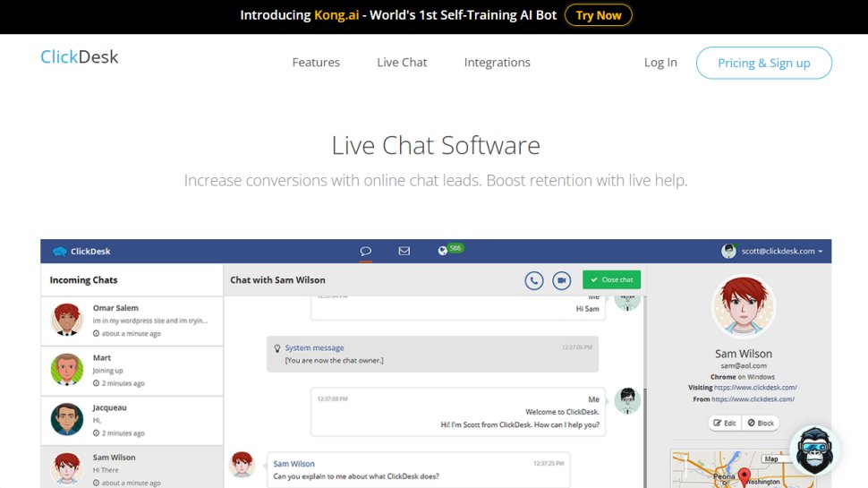Open the From clickdesk.com URL link

coord(753,398)
